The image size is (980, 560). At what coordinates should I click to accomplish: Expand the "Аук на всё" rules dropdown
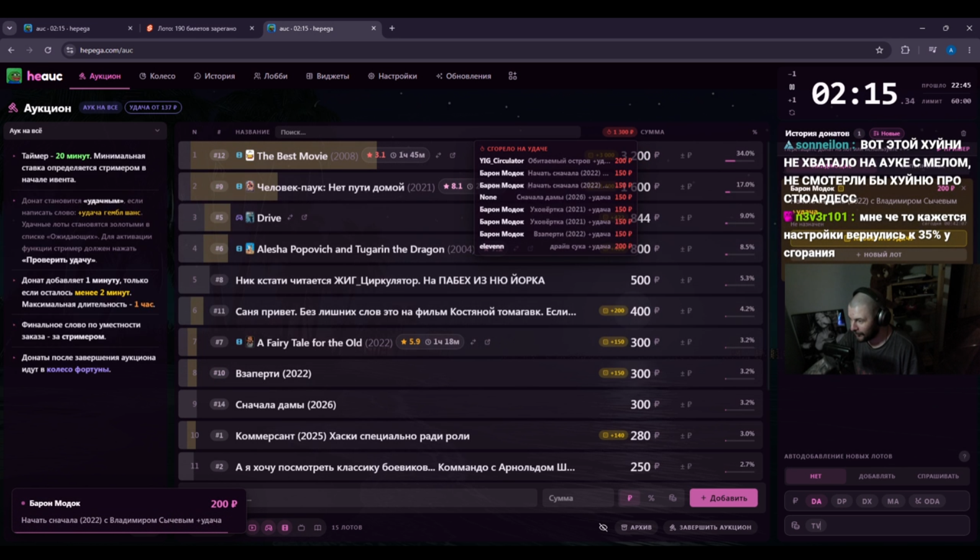85,131
